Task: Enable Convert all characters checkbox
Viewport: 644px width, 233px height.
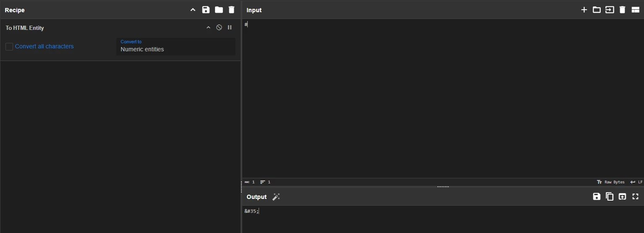Action: 9,46
